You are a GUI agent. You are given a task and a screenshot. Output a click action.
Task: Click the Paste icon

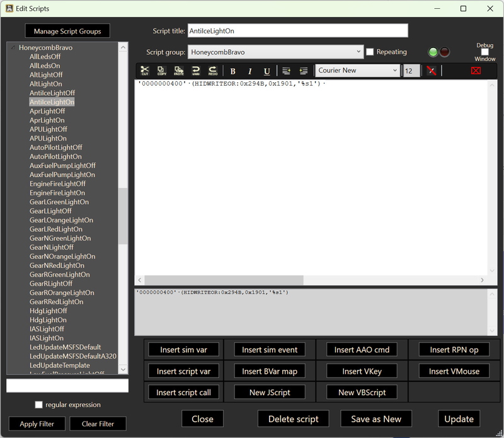click(x=178, y=71)
